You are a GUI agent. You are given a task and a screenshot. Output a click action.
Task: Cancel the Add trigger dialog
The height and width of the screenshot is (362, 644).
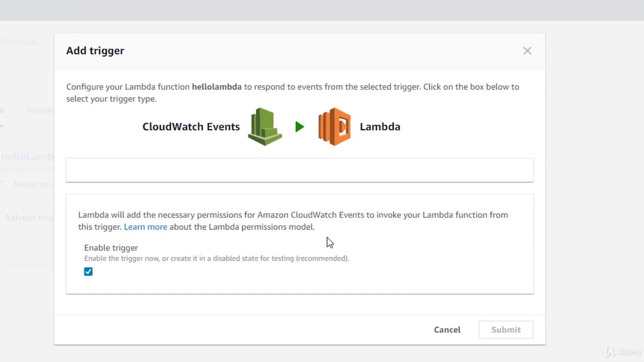coord(447,330)
